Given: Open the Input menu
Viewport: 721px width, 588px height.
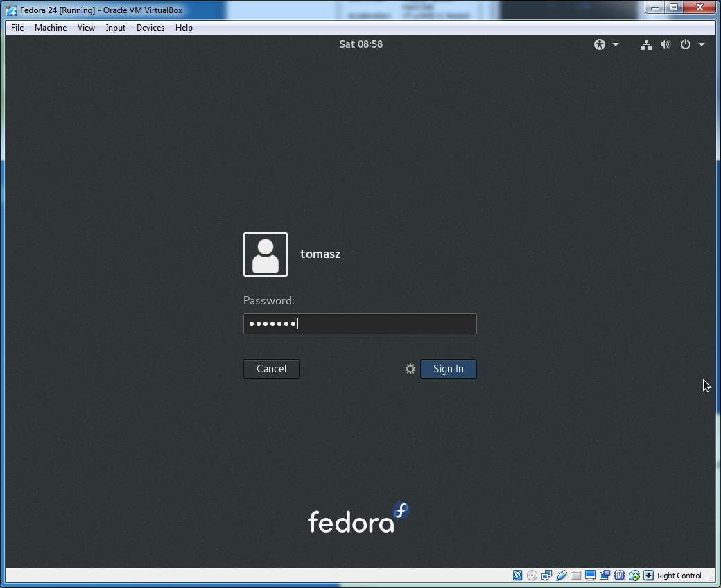Looking at the screenshot, I should coord(115,28).
